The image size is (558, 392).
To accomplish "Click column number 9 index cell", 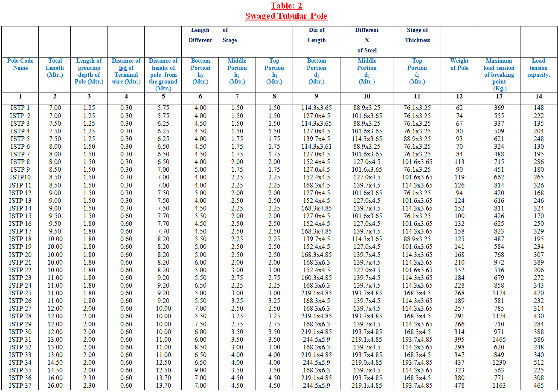I will (317, 96).
